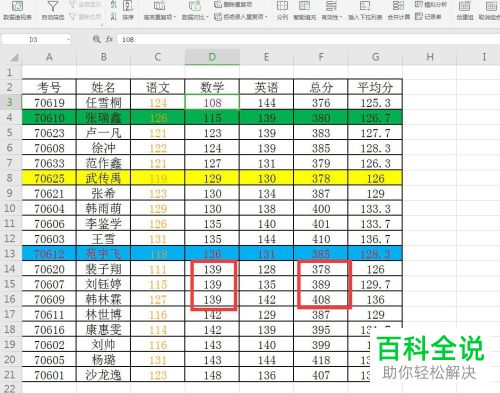Screen dimensions: 500x393
Task: Click the 平均分 header cell
Action: point(375,87)
